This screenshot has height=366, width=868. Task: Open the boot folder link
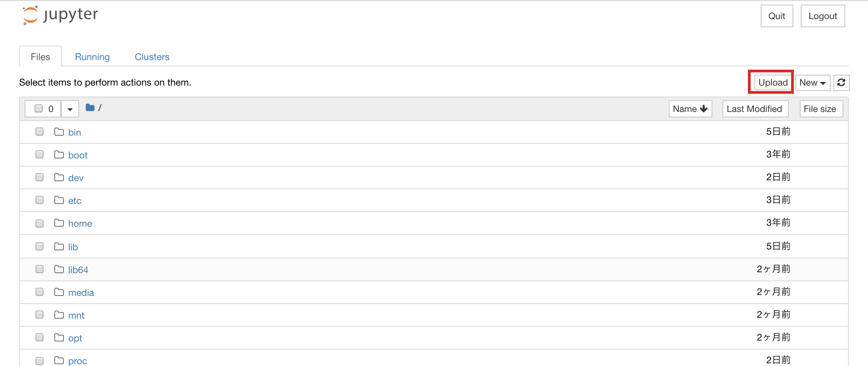[78, 155]
